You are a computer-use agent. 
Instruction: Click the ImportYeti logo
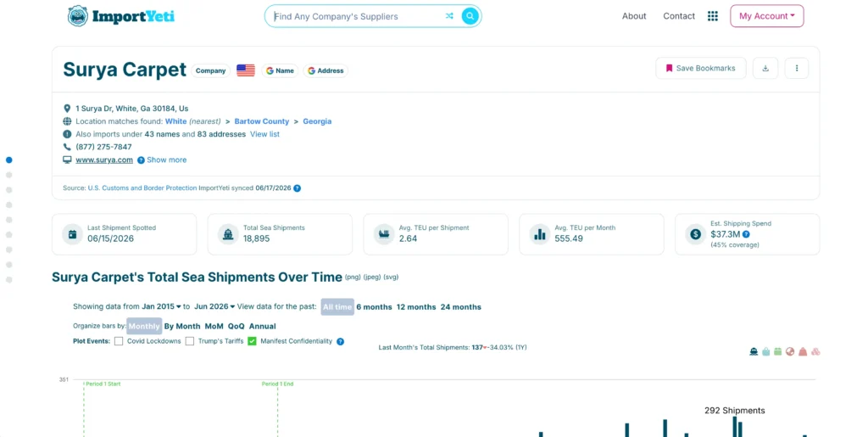click(120, 16)
